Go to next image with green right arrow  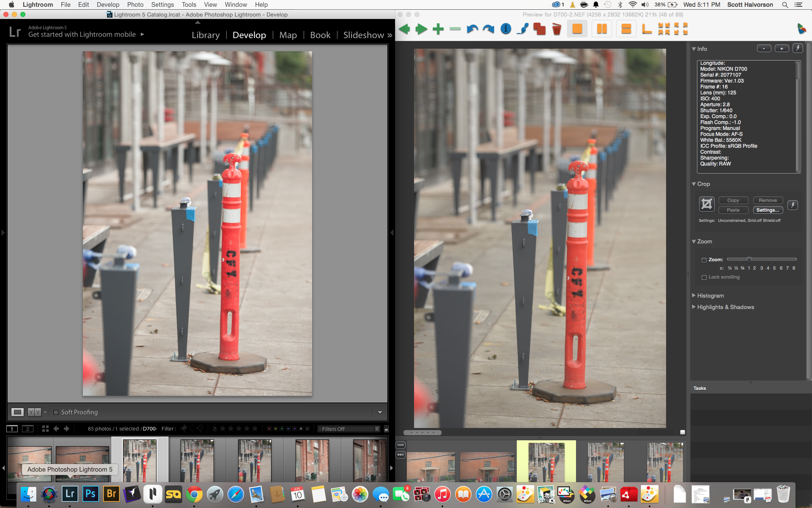(x=421, y=29)
